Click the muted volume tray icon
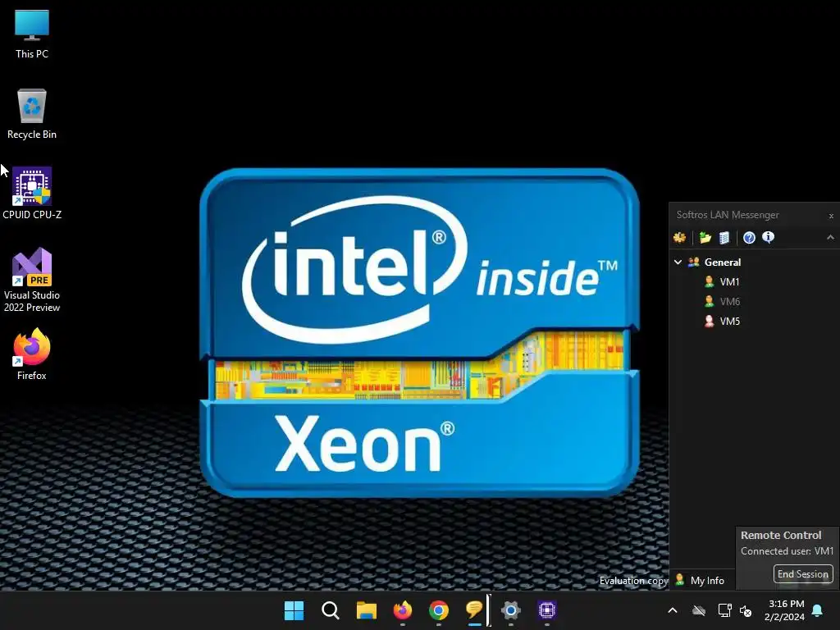The height and width of the screenshot is (630, 840). pyautogui.click(x=746, y=610)
